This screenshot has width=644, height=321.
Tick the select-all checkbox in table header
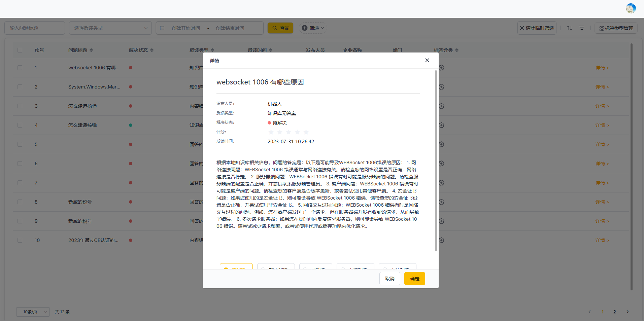[x=20, y=50]
